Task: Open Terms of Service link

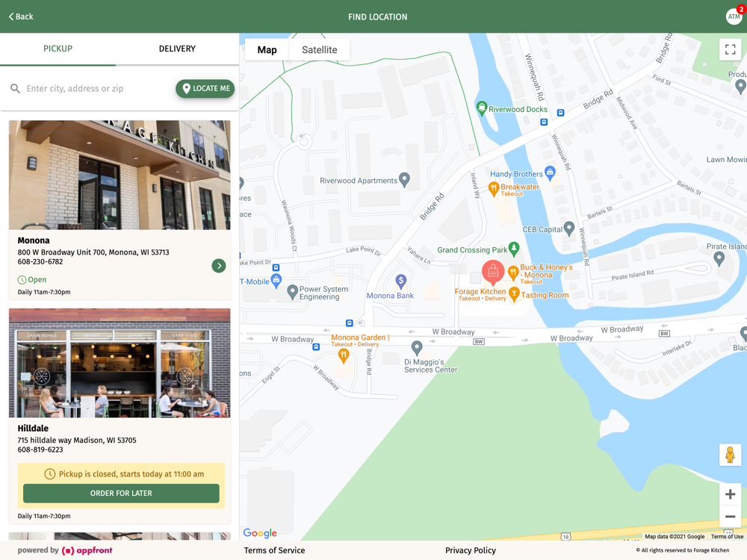Action: click(274, 550)
